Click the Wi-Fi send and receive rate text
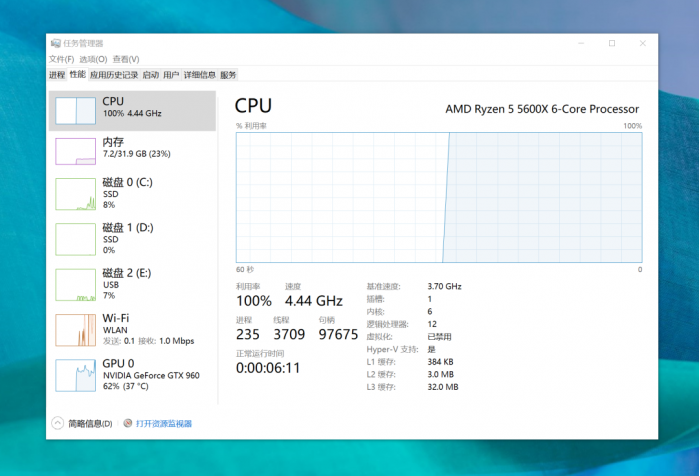The height and width of the screenshot is (476, 700). [149, 341]
